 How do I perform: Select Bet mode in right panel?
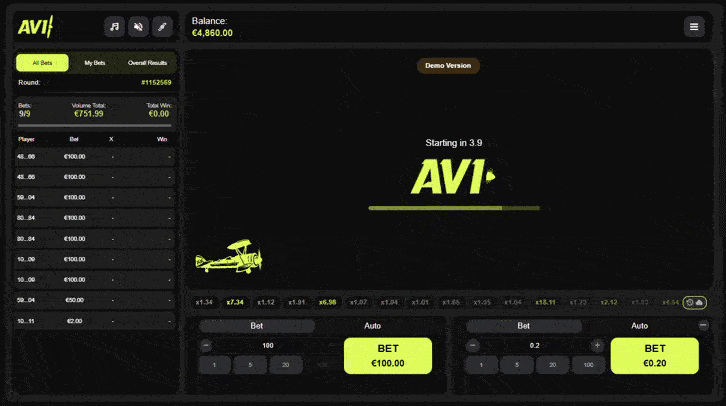(523, 325)
